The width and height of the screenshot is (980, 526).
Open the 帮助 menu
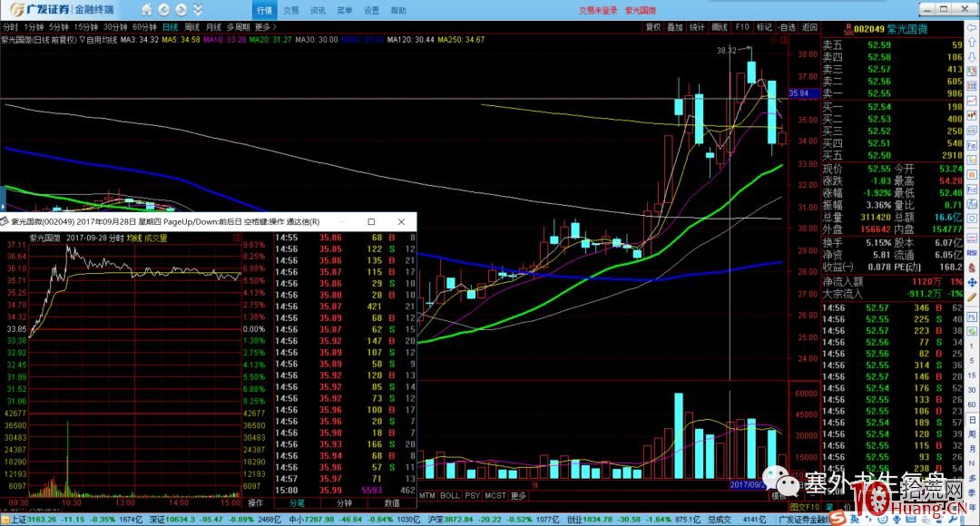point(398,11)
